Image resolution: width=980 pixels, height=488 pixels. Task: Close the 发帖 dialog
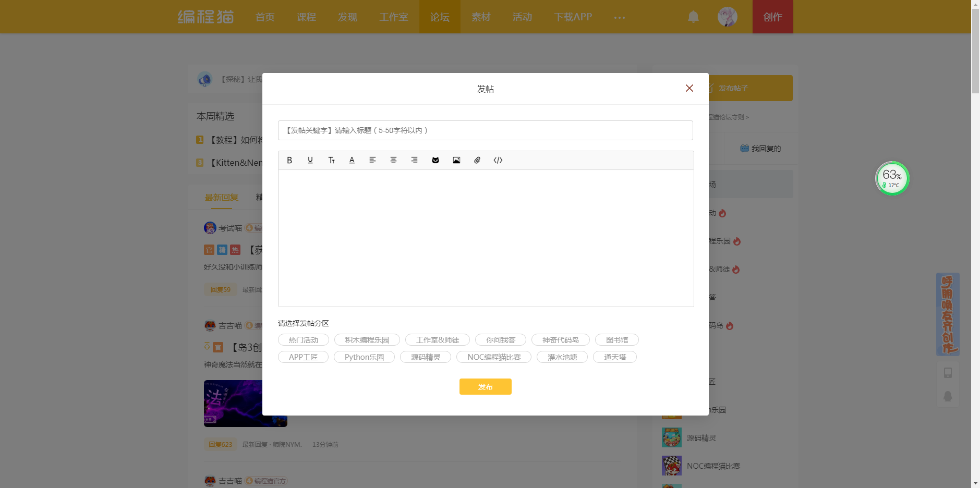689,88
